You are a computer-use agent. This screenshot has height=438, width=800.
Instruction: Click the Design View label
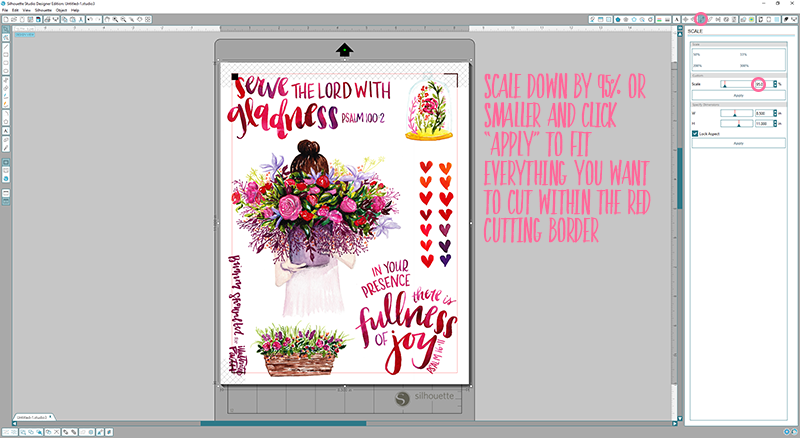pos(24,34)
